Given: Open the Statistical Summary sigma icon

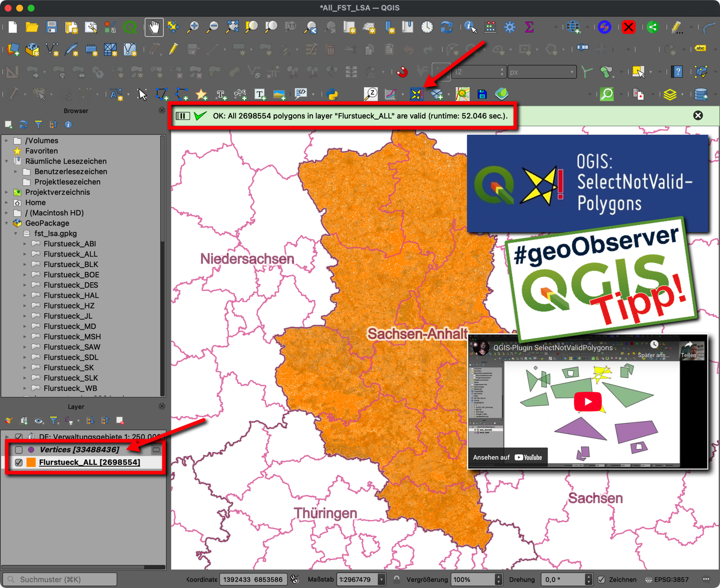Looking at the screenshot, I should (529, 27).
